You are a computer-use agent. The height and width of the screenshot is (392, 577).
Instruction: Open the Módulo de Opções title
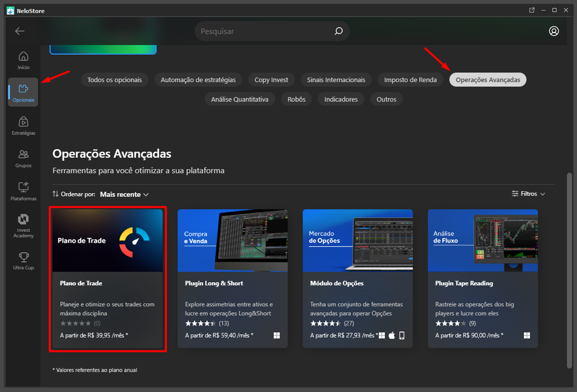click(x=337, y=283)
